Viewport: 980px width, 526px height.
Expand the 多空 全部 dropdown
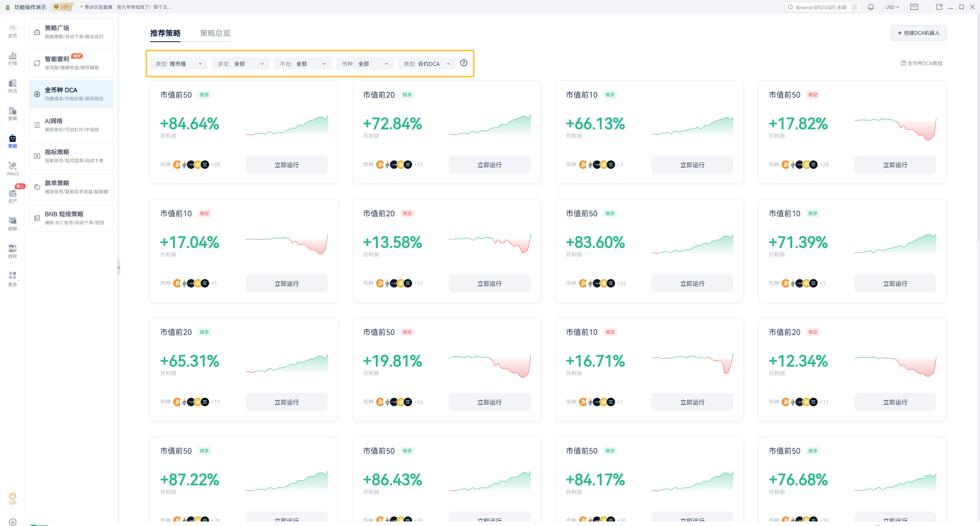pyautogui.click(x=241, y=64)
